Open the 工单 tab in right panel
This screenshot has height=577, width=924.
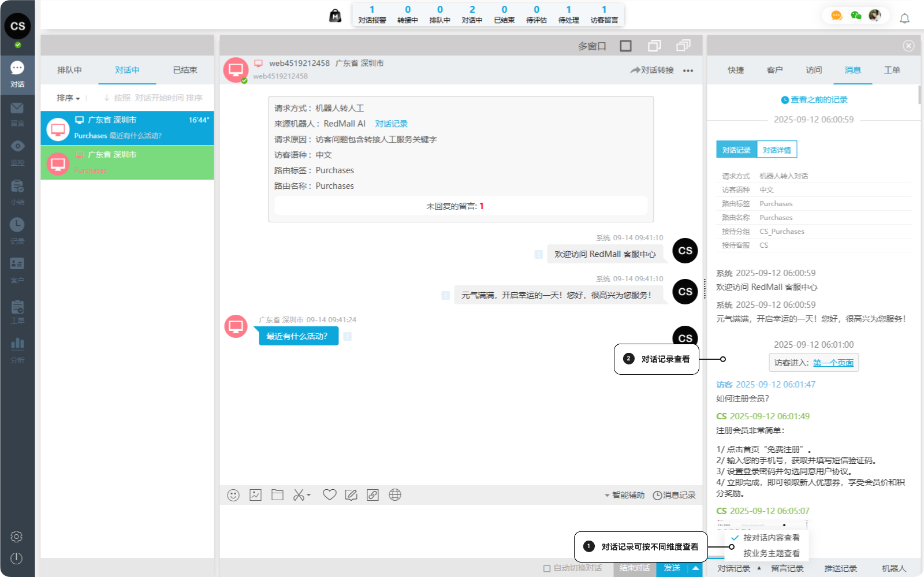(x=892, y=70)
